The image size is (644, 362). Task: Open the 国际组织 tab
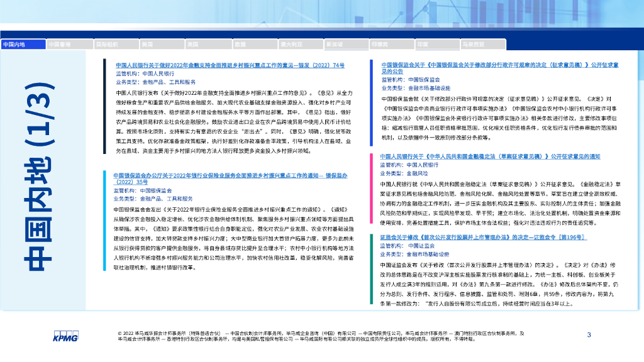[x=116, y=45]
